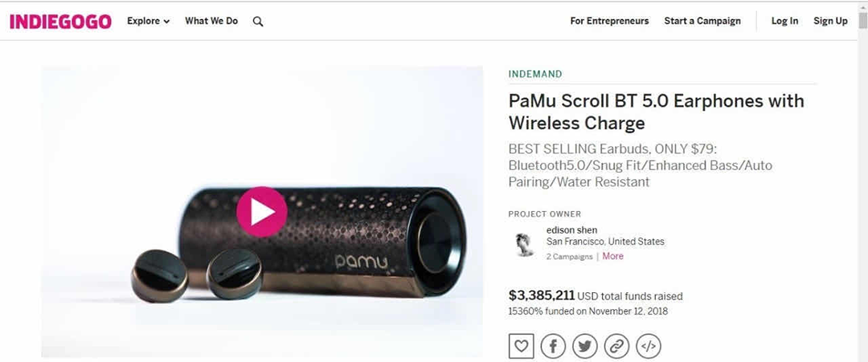This screenshot has width=868, height=362.
Task: Show More about project owner
Action: pos(612,257)
